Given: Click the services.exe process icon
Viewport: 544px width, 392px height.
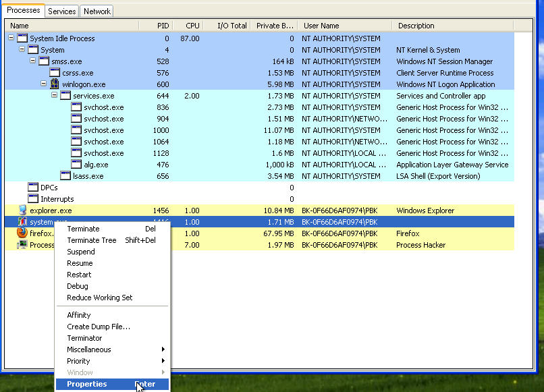Looking at the screenshot, I should 65,95.
